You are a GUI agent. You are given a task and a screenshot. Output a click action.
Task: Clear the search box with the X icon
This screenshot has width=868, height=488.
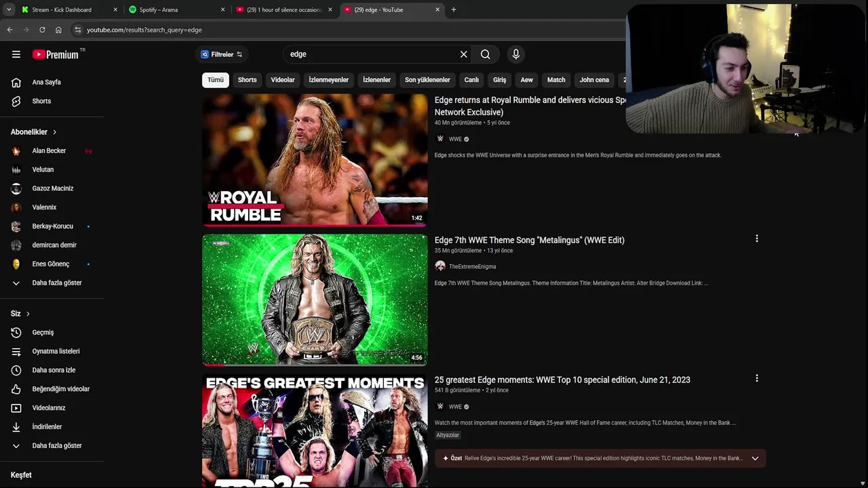(x=464, y=54)
